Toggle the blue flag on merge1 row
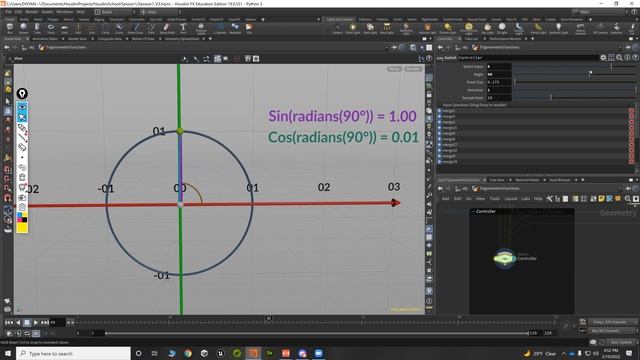The width and height of the screenshot is (640, 360). (x=440, y=111)
